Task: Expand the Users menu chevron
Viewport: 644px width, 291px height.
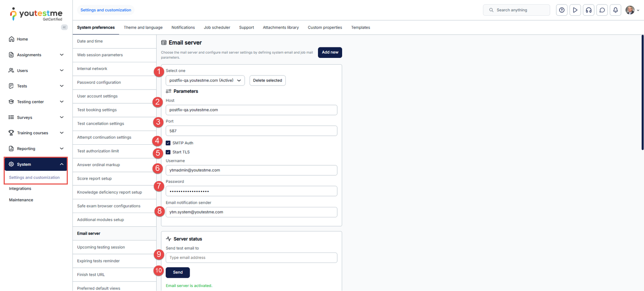Action: point(62,70)
